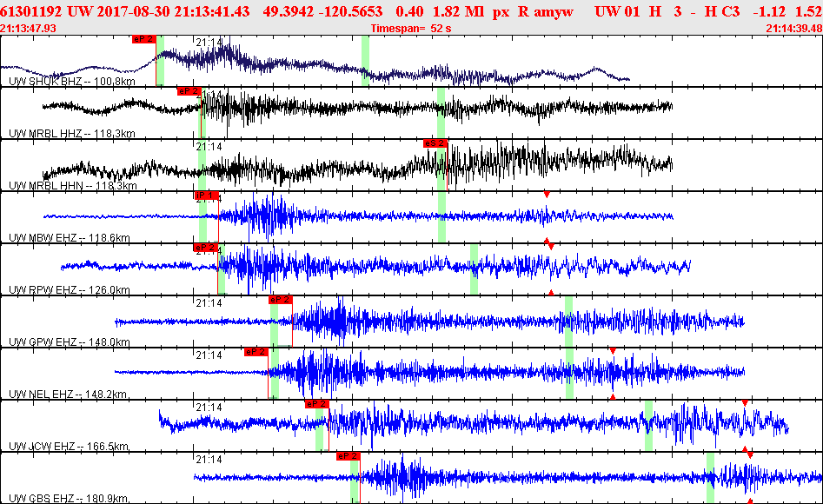Select the eP 2 pick flag on NEL trace

[256, 352]
